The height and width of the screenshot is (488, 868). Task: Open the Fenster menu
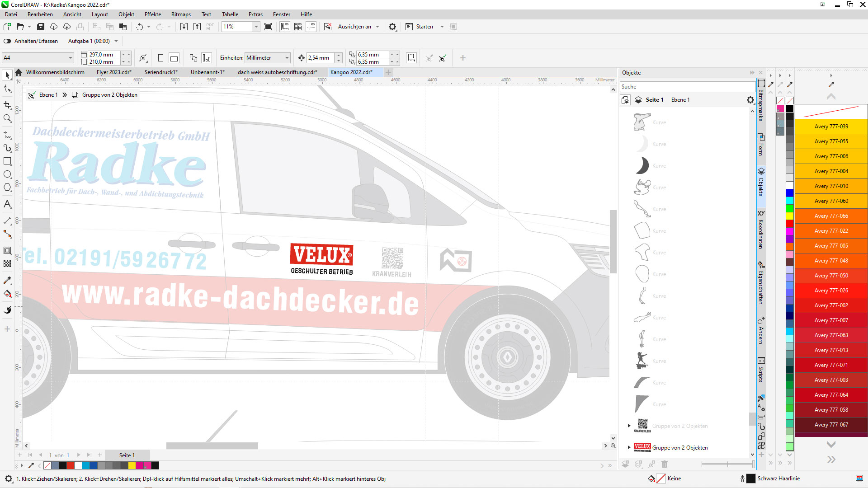pyautogui.click(x=282, y=14)
